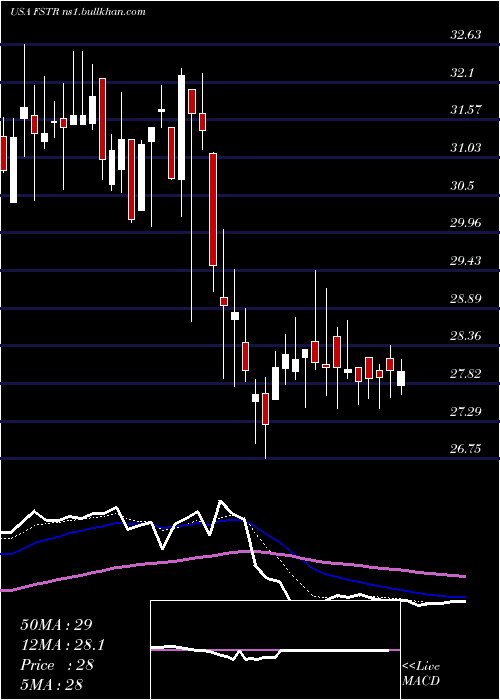The height and width of the screenshot is (700, 500).
Task: Click the 26.75 price axis label
Action: (466, 448)
